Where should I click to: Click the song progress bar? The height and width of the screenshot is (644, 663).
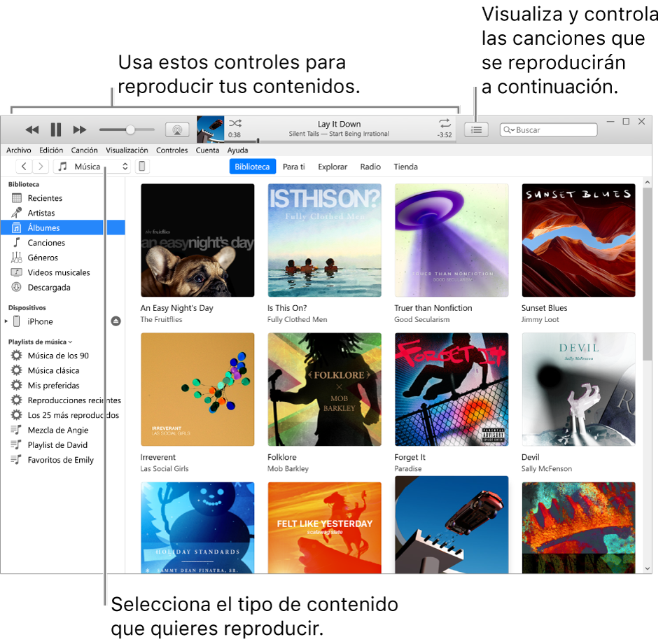point(340,141)
